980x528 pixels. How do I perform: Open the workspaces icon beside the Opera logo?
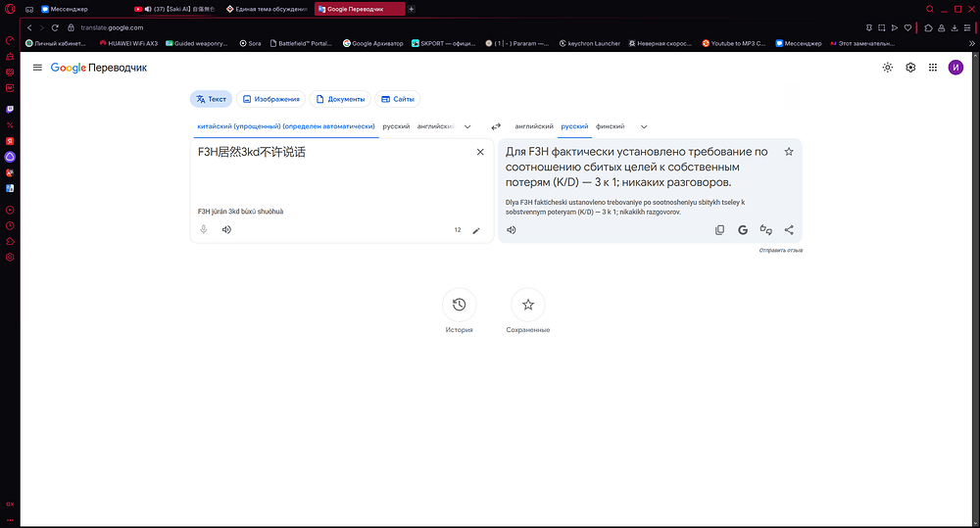point(29,10)
